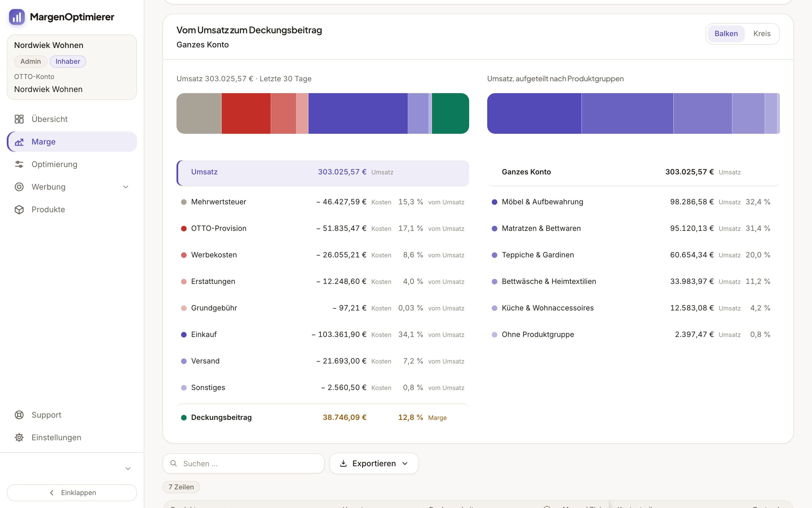Screen dimensions: 812x508
Task: Open the Exportieren dropdown arrow
Action: click(405, 463)
